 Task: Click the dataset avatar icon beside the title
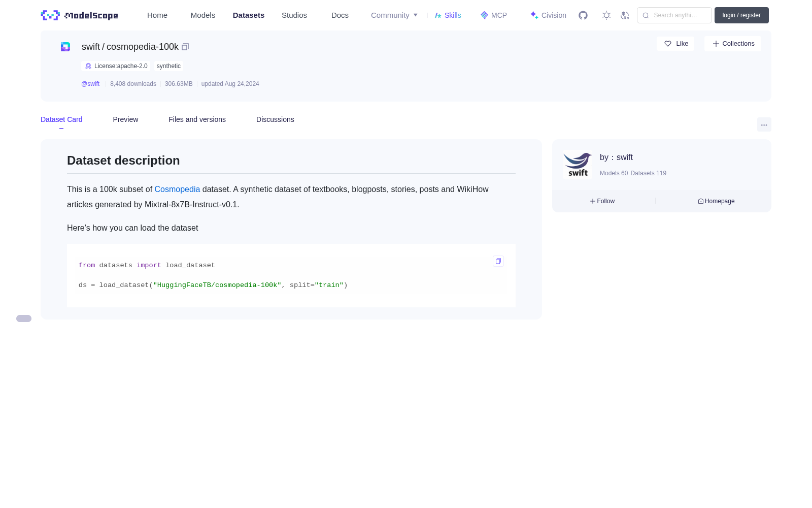[x=65, y=47]
